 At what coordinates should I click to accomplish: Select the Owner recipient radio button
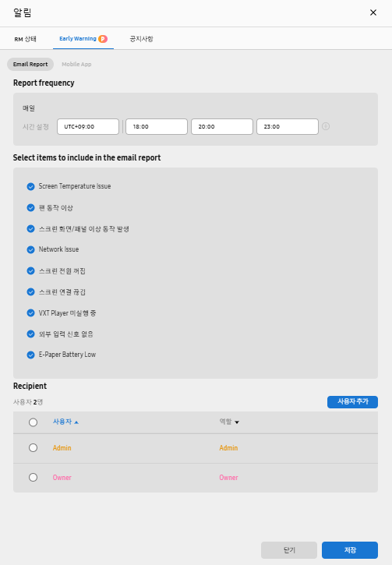(x=34, y=477)
